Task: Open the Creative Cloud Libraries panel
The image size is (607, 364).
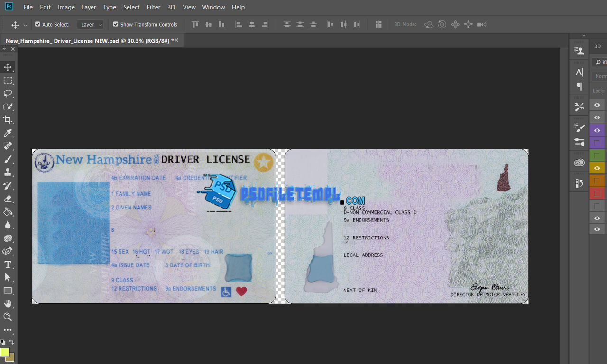Action: click(x=579, y=163)
